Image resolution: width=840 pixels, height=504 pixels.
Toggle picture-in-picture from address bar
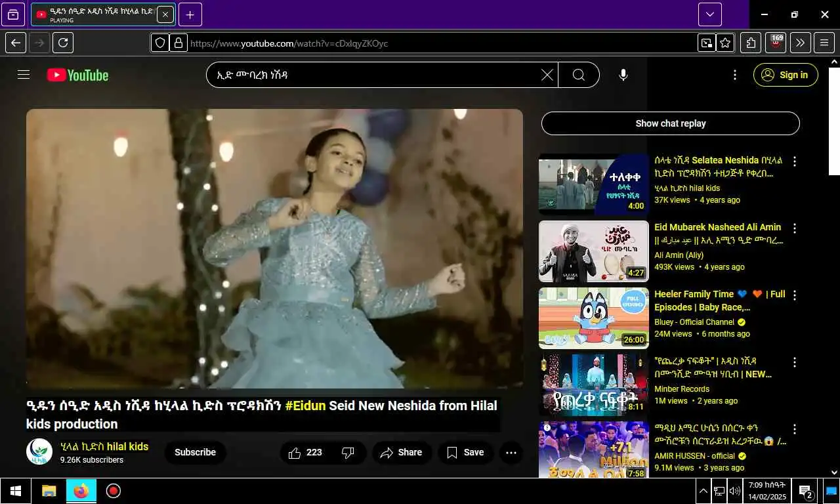coord(706,43)
